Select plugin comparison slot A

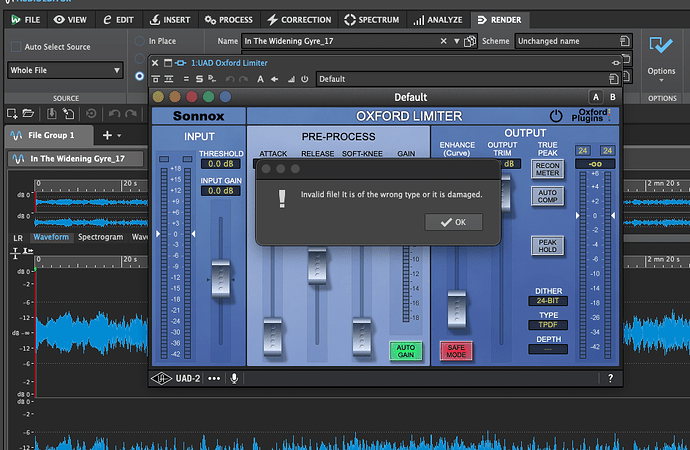pyautogui.click(x=595, y=97)
